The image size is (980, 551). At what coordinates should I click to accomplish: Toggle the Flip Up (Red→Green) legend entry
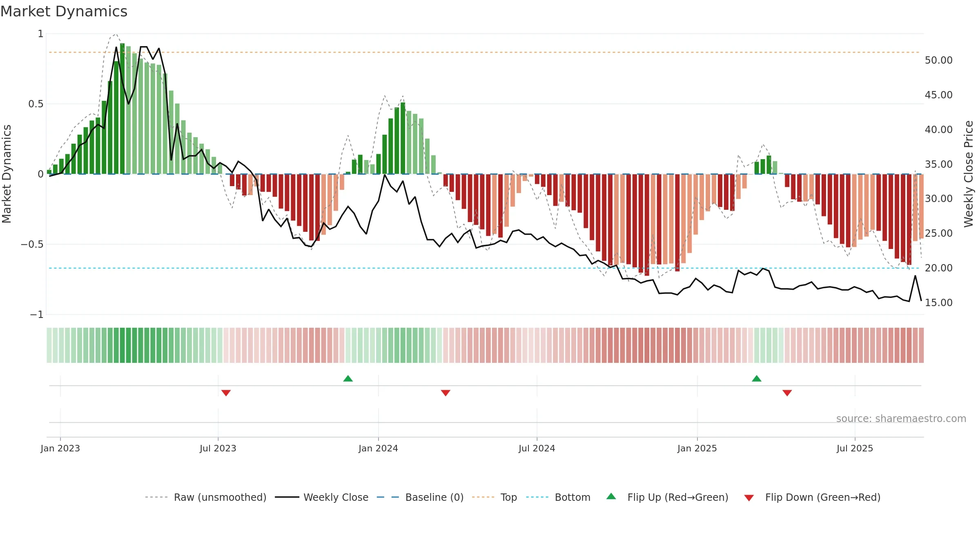click(667, 497)
